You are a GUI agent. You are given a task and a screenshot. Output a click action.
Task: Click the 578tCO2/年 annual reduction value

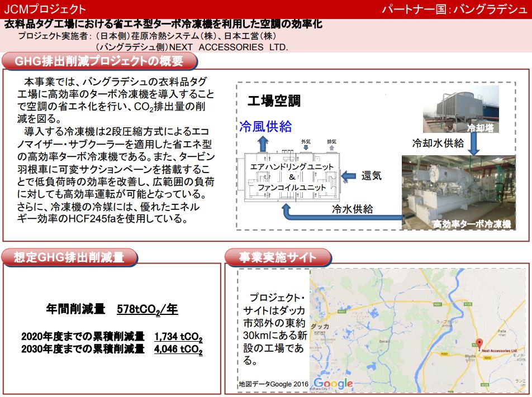click(148, 309)
